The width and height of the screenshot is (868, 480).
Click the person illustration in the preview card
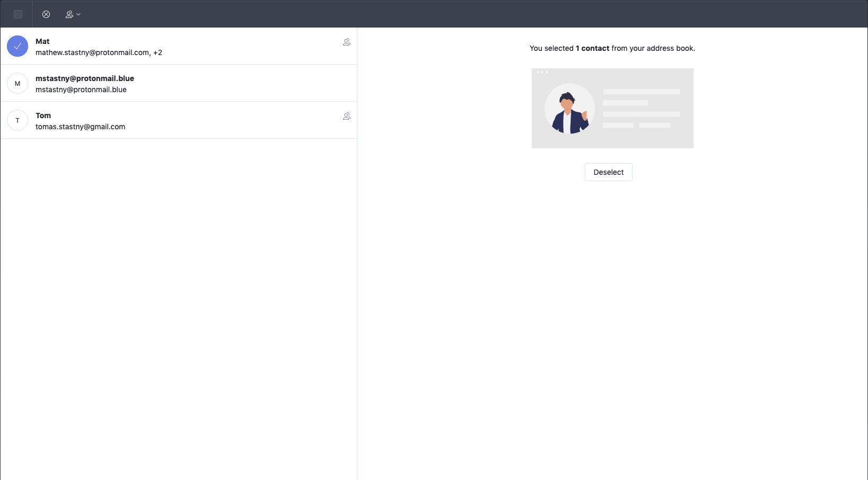click(569, 109)
